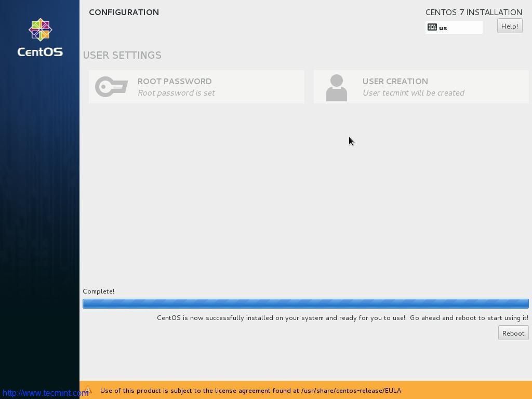Click the Complete! status label
Viewport: 532px width, 399px height.
[98, 291]
